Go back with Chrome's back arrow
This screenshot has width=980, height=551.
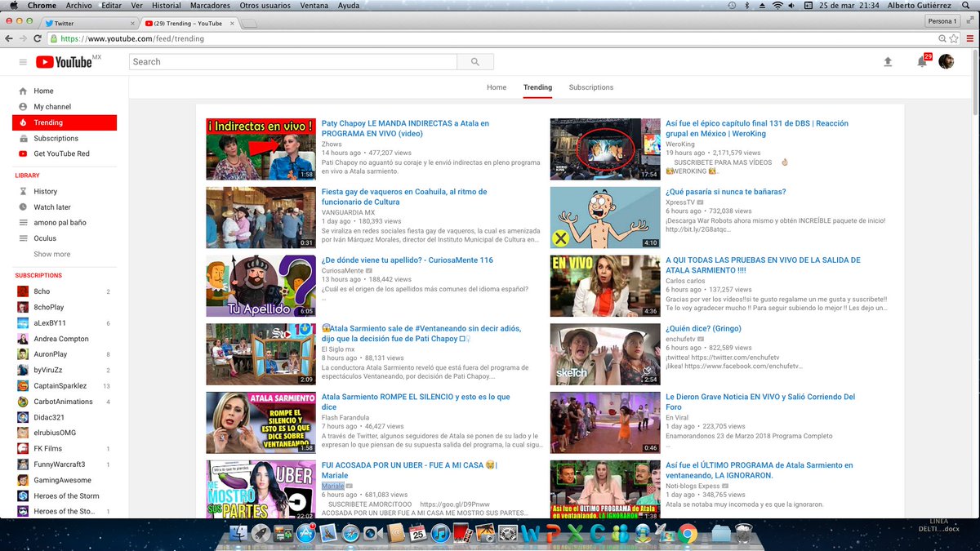(9, 38)
